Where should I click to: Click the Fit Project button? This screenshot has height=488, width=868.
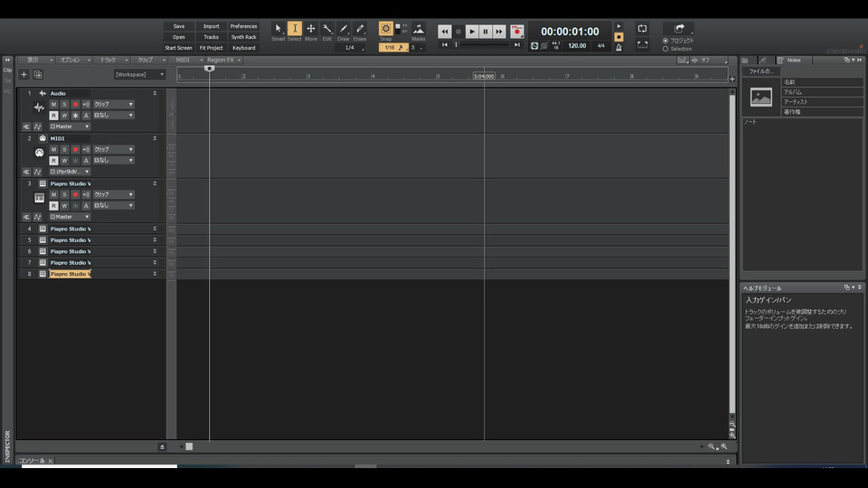pos(211,48)
